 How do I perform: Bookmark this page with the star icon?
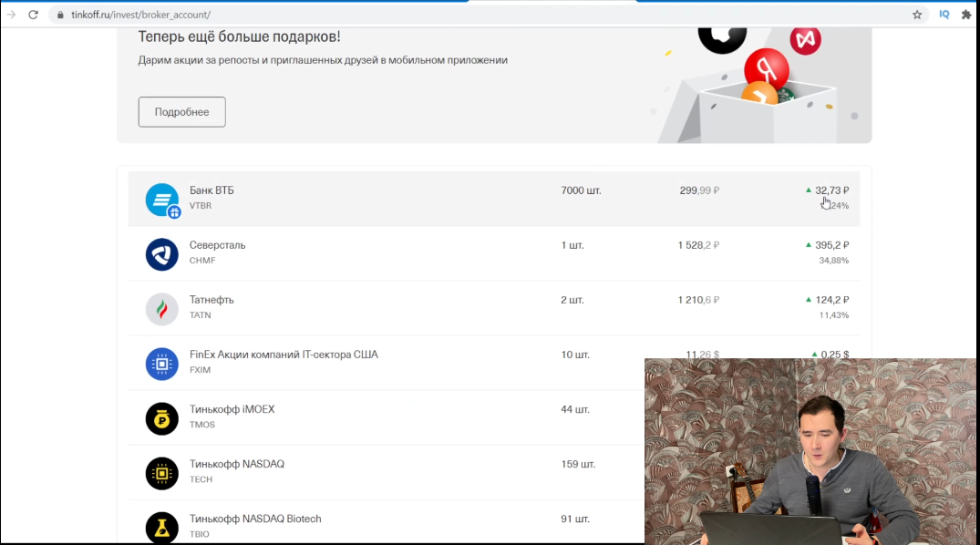click(917, 15)
